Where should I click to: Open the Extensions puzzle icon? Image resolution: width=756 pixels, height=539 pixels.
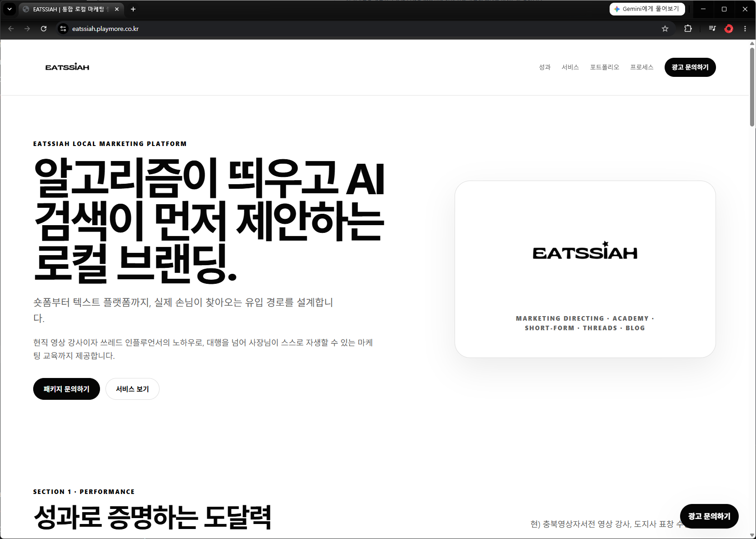[x=688, y=29]
